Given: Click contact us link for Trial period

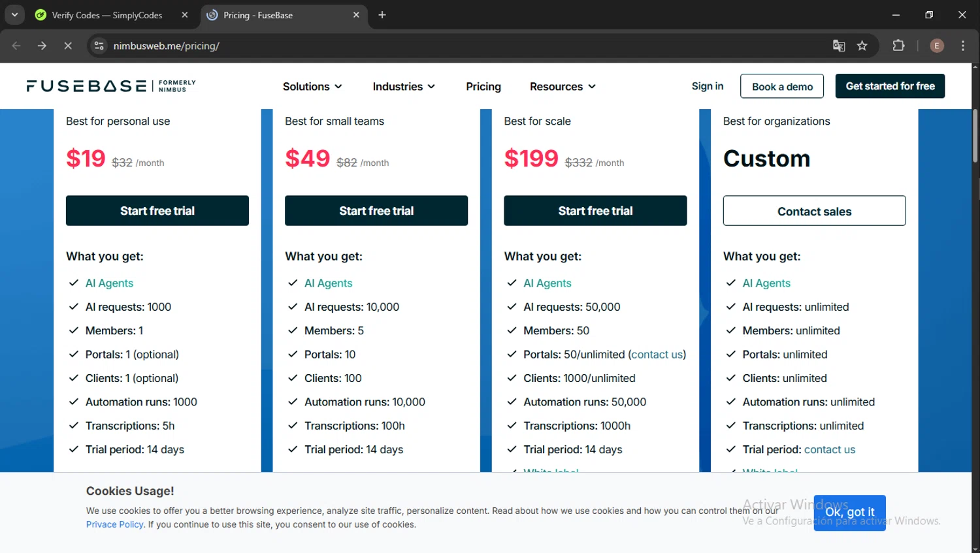Looking at the screenshot, I should pyautogui.click(x=830, y=449).
